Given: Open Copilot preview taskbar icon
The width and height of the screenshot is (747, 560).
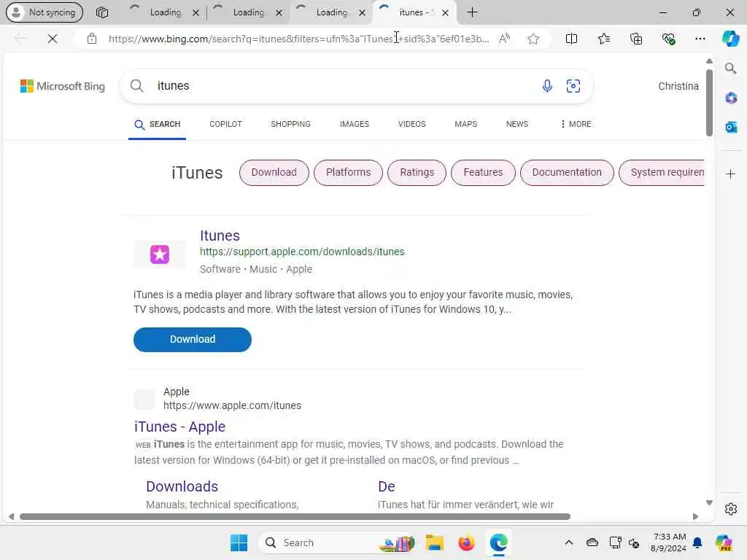Looking at the screenshot, I should [x=724, y=542].
